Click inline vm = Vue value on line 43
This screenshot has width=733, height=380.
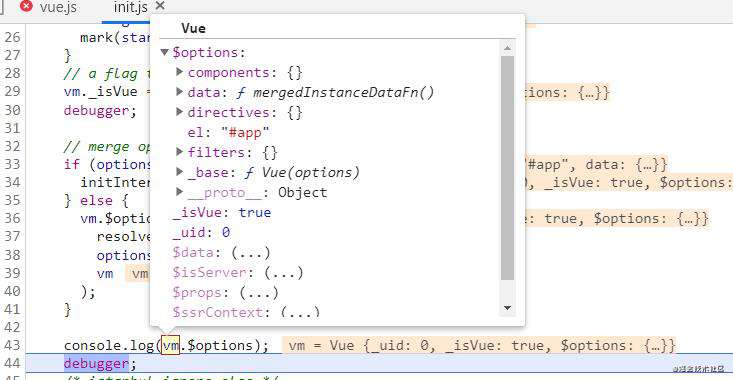click(481, 345)
